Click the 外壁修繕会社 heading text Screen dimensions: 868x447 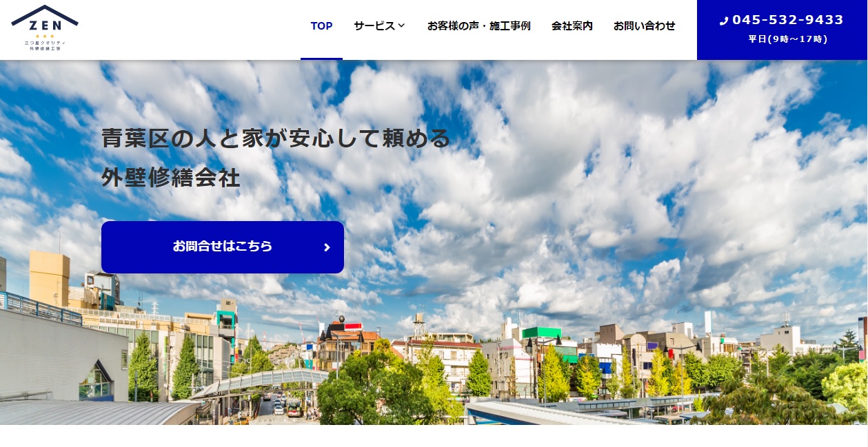pos(170,178)
